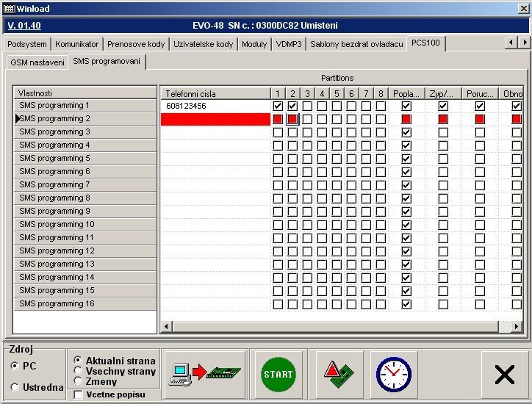Switch to GSM nastaveni tab
The width and height of the screenshot is (532, 404).
point(37,62)
